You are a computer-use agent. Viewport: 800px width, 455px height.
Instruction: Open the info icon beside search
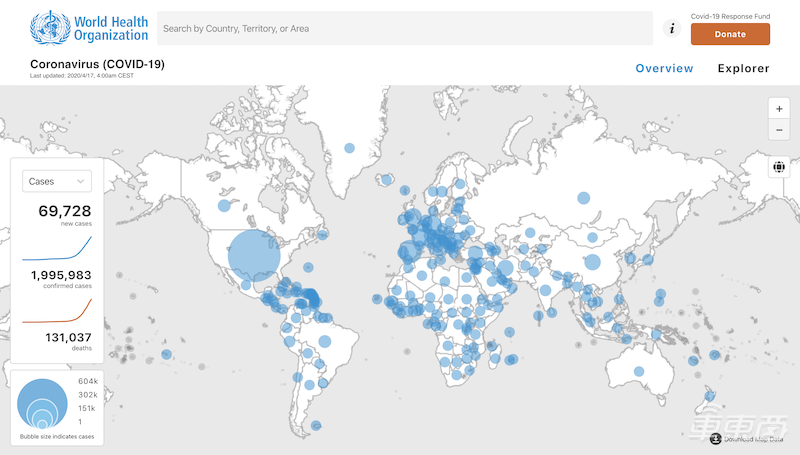tap(672, 30)
